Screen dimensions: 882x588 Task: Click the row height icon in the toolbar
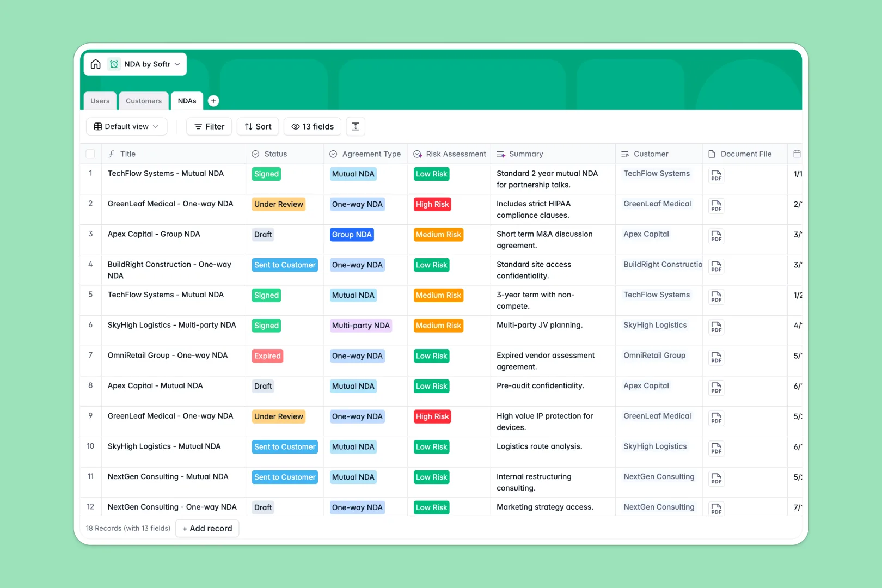tap(356, 126)
